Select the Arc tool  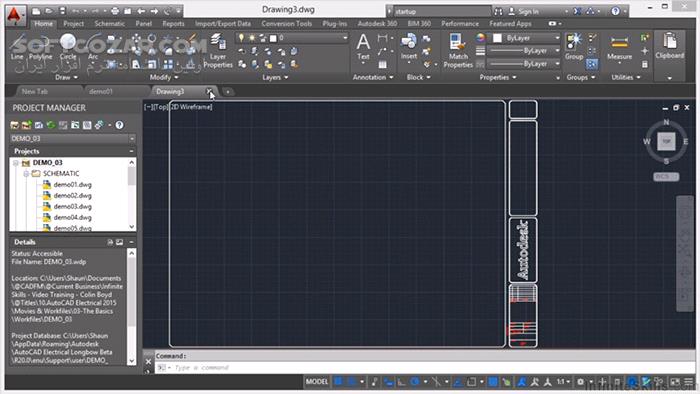point(93,47)
